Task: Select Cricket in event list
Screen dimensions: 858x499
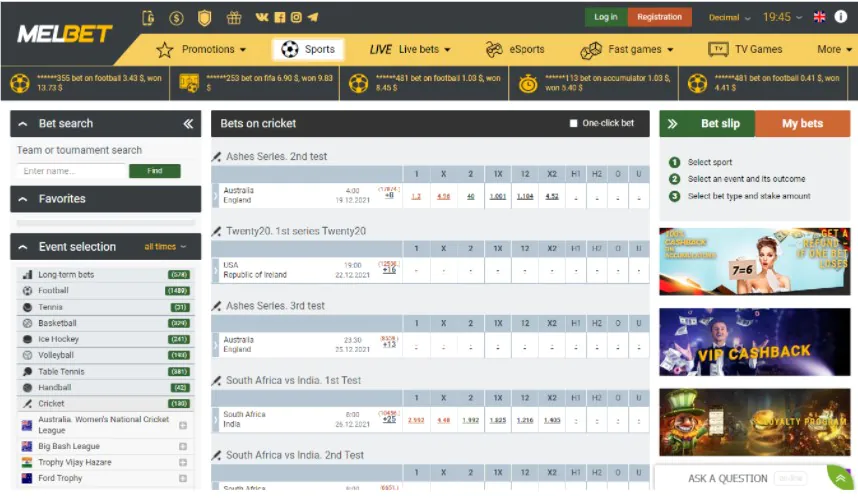Action: click(x=105, y=404)
